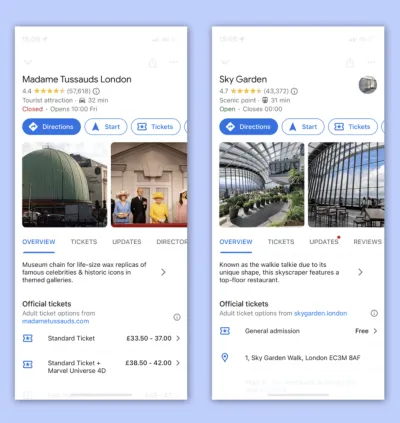Tap the info icon next to Sky Garden official tickets
Screen dimensions: 400x423
(x=374, y=313)
